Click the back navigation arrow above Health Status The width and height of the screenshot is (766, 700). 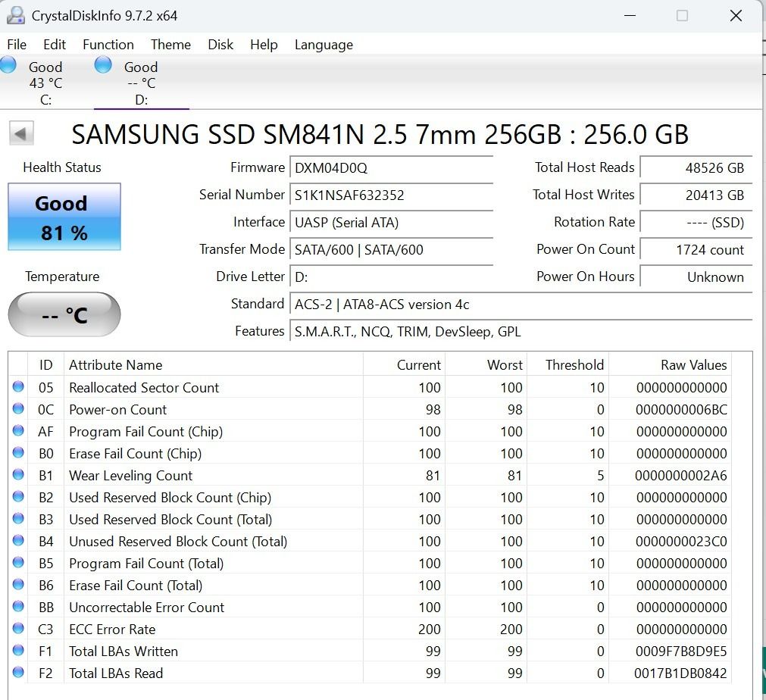pyautogui.click(x=21, y=133)
